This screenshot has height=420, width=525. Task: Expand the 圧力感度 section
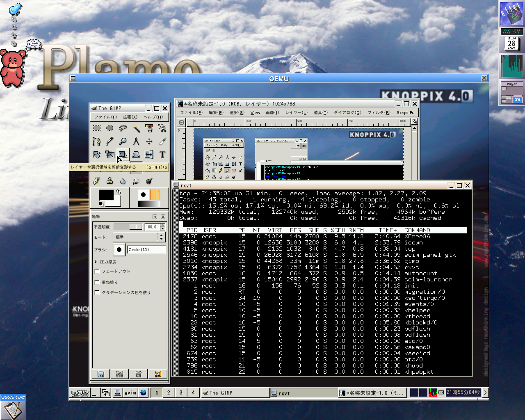(x=96, y=262)
